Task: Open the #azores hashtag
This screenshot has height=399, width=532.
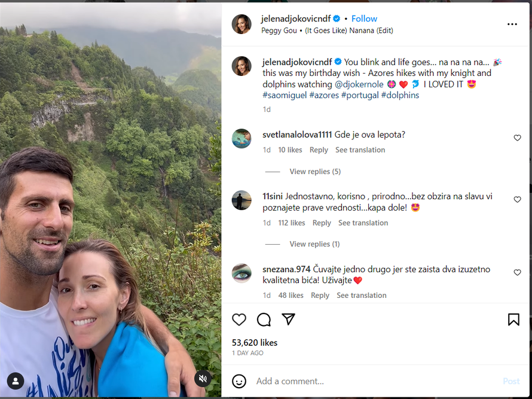Action: (x=324, y=95)
